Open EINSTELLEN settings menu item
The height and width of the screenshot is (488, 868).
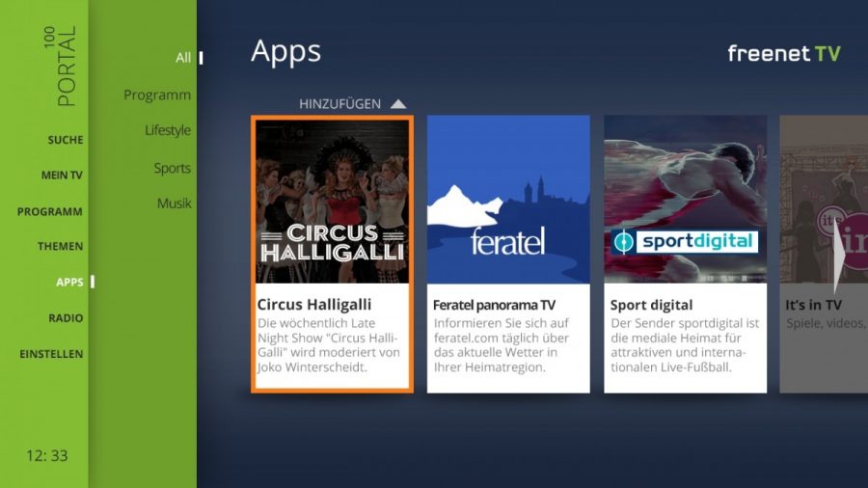(51, 354)
